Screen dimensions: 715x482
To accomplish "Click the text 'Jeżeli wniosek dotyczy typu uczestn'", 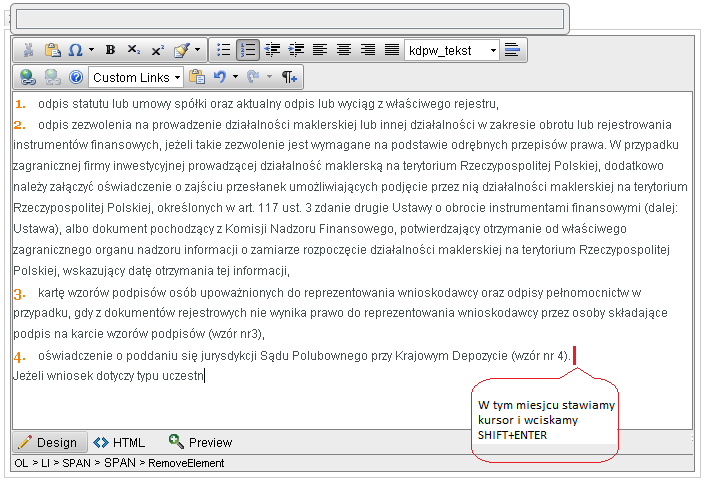I will click(109, 376).
